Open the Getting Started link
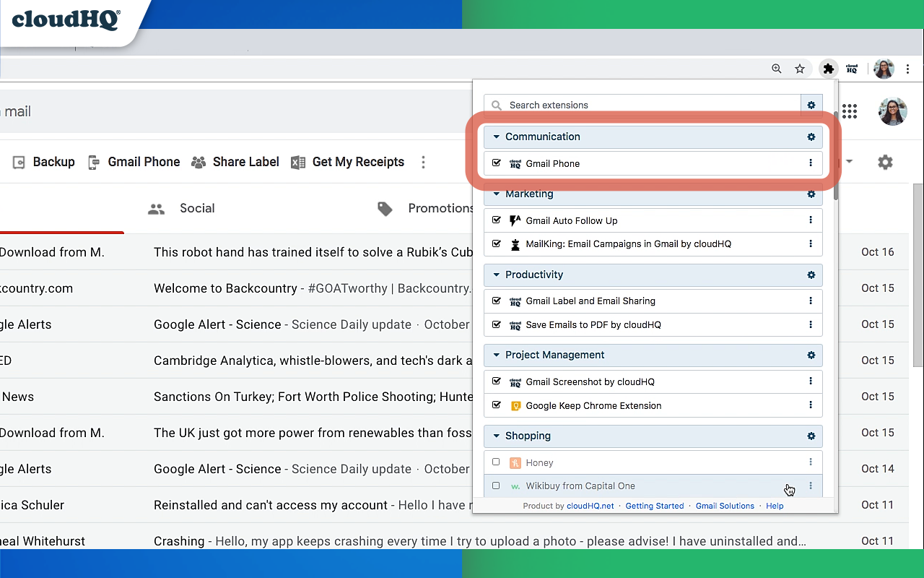924x578 pixels. 654,506
